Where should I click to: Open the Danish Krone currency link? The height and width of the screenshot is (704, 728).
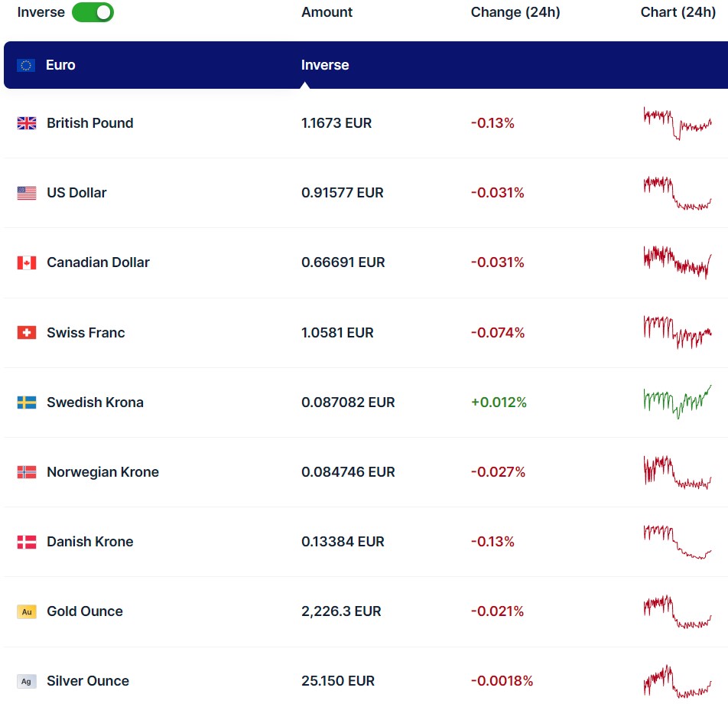click(x=89, y=542)
